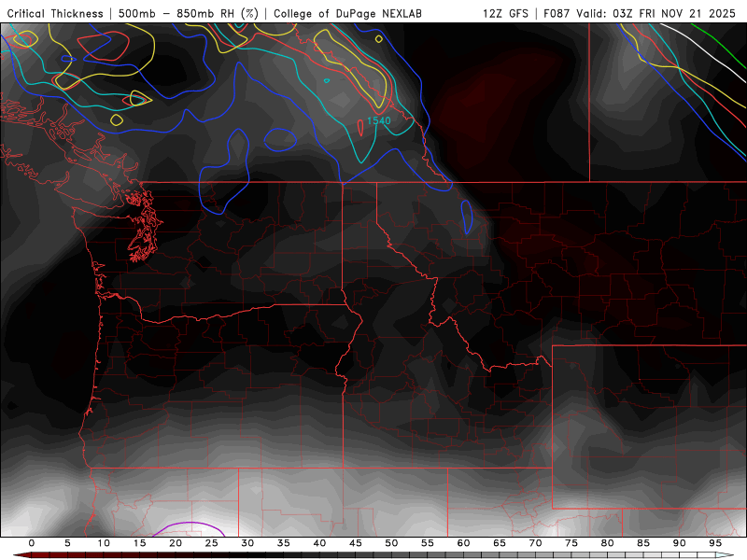Click the "15" value on the color scale
The height and width of the screenshot is (560, 747).
coord(139,543)
